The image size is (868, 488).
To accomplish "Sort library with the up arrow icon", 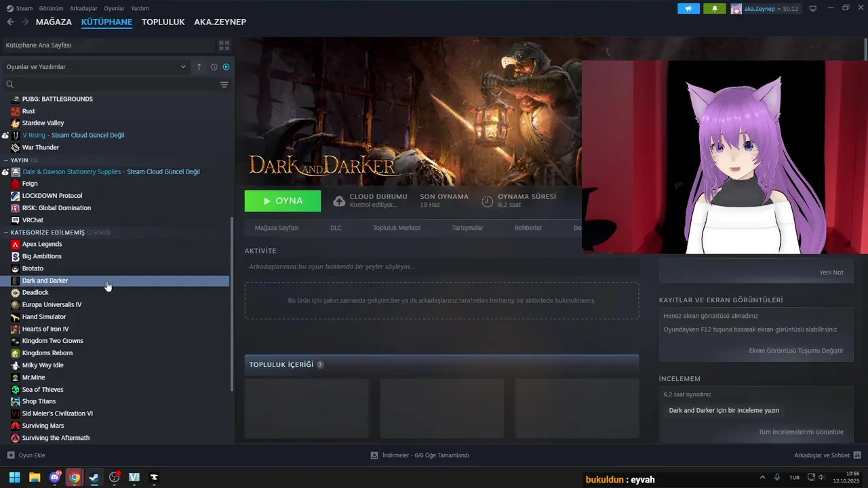I will coord(199,67).
